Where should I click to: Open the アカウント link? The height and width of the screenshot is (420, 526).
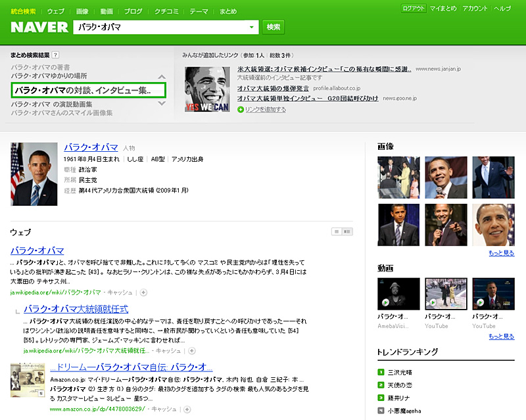(x=475, y=9)
